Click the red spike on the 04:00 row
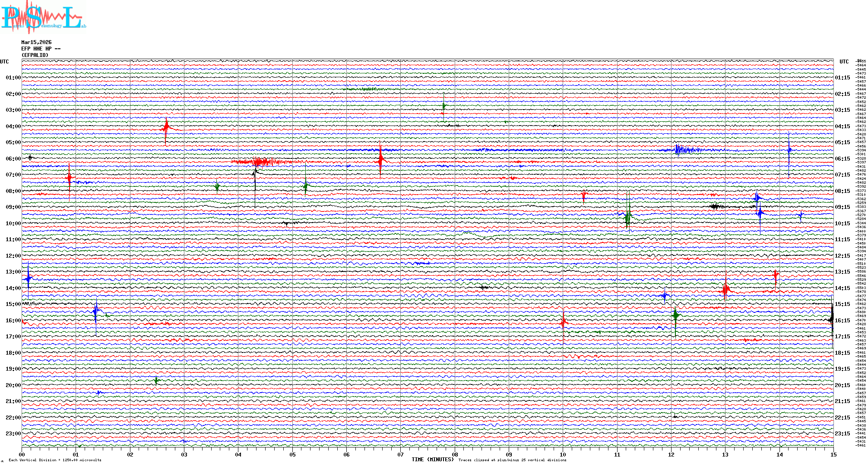The width and height of the screenshot is (868, 466). pyautogui.click(x=166, y=128)
